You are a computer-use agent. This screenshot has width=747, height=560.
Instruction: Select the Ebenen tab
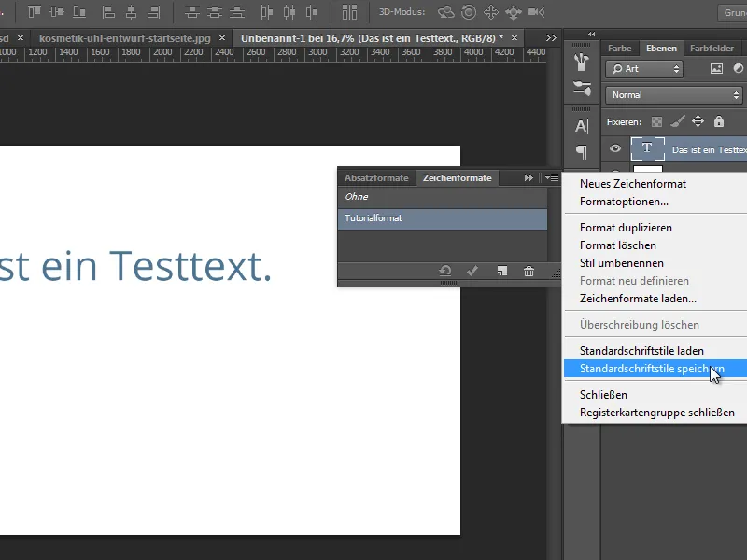(x=661, y=49)
